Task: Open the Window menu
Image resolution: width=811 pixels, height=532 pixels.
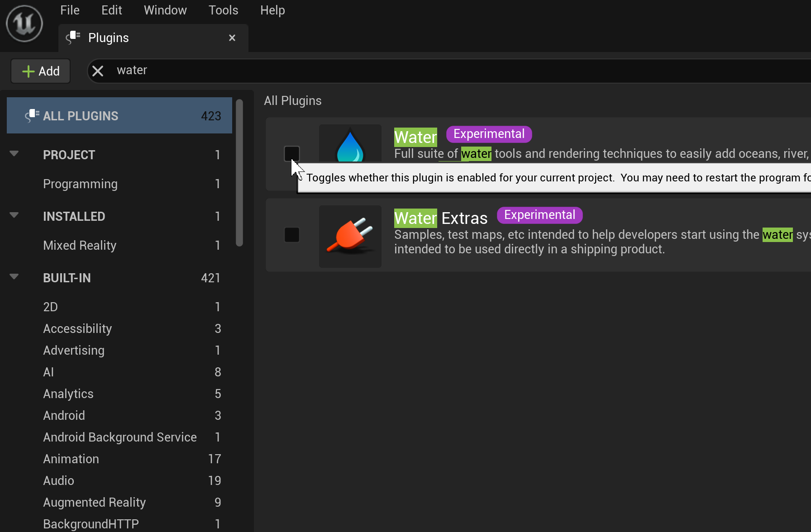Action: [x=165, y=10]
